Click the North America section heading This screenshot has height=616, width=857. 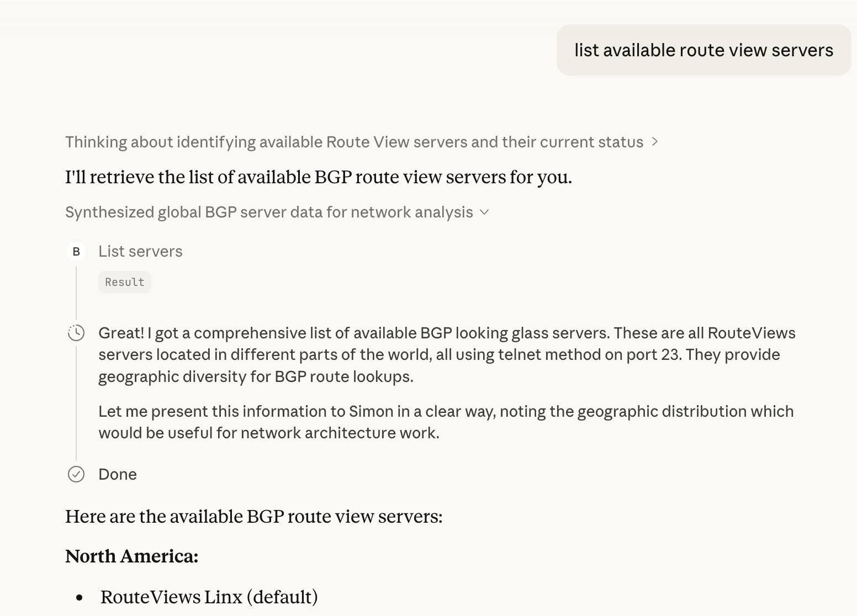(x=132, y=556)
